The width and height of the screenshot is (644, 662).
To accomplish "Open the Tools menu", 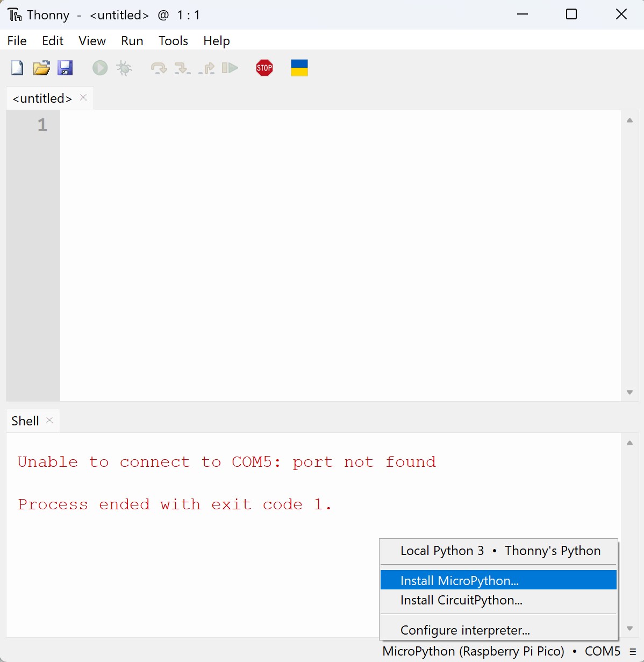I will point(173,41).
